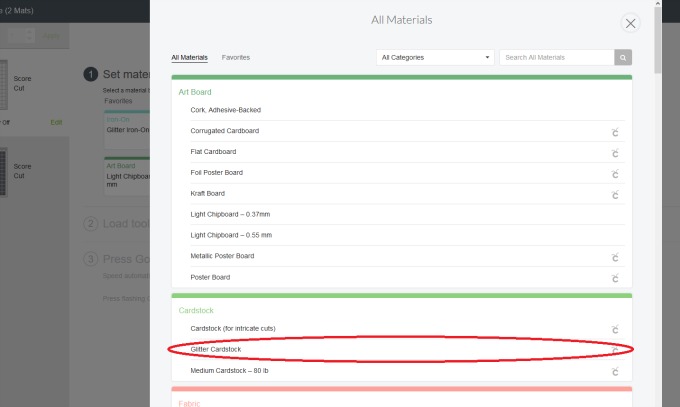Image resolution: width=680 pixels, height=407 pixels.
Task: Select Glitter Cardstock material
Action: click(407, 349)
